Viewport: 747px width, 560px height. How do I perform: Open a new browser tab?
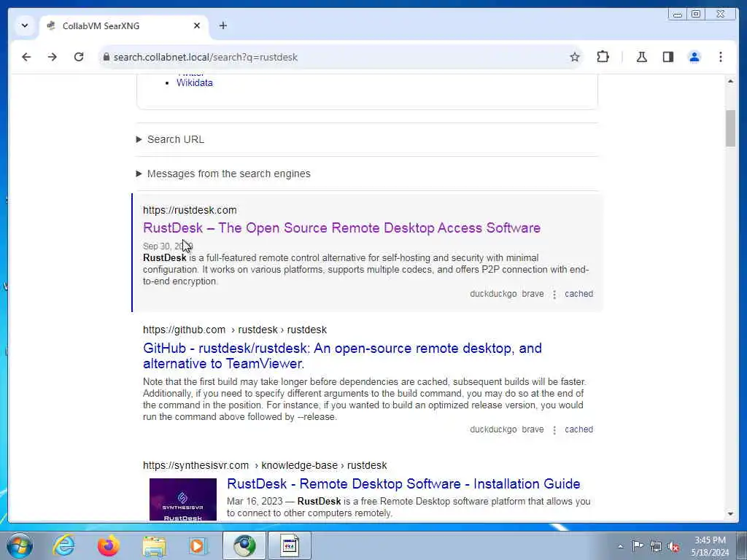point(223,26)
